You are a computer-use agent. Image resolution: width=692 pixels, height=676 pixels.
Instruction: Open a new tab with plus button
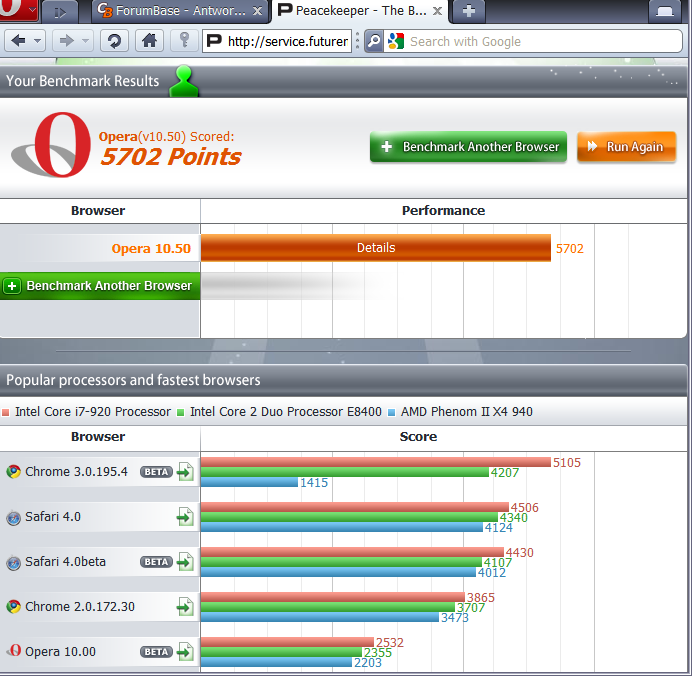click(469, 11)
